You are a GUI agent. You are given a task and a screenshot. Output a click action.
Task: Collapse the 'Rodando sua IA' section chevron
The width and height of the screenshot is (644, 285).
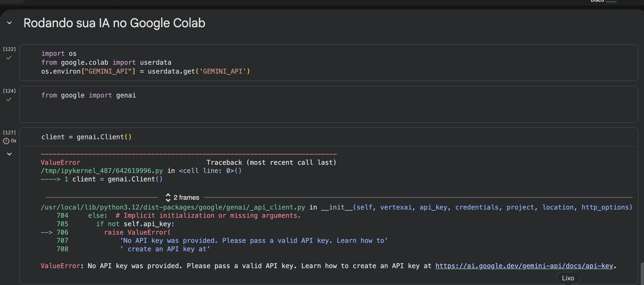pyautogui.click(x=9, y=23)
